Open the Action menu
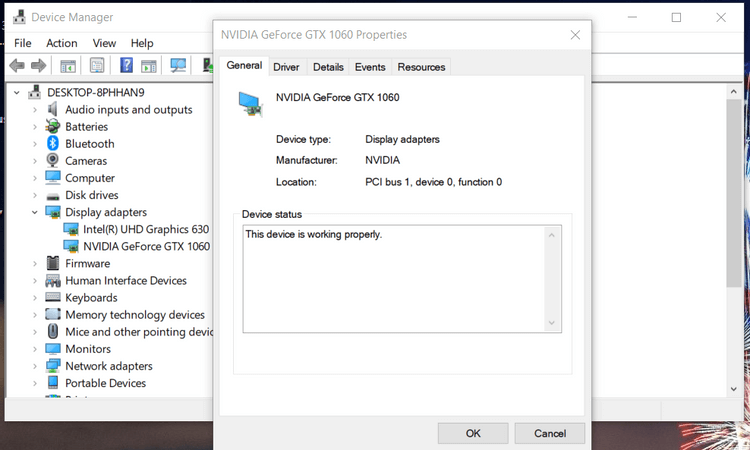 click(x=61, y=43)
